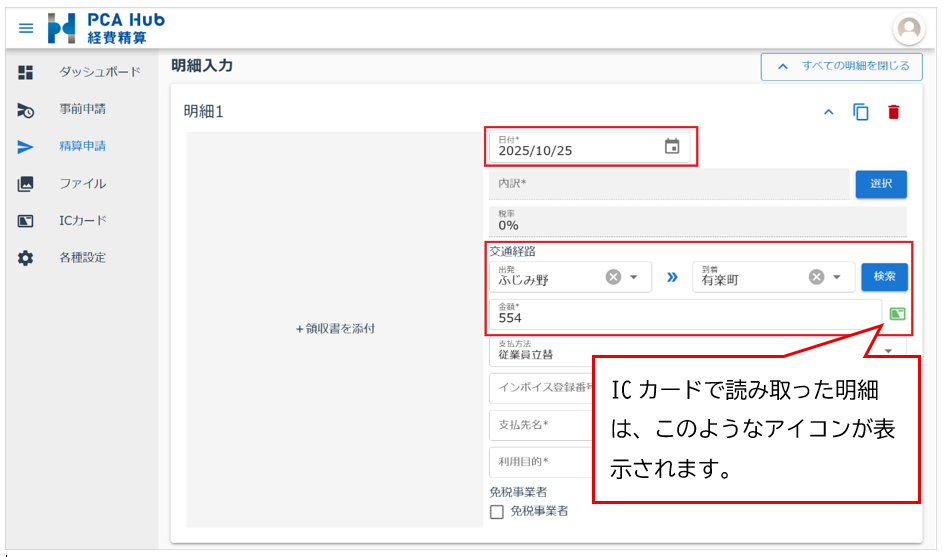The height and width of the screenshot is (557, 943).
Task: Clear the 出発 station ふじみ野
Action: 613,277
